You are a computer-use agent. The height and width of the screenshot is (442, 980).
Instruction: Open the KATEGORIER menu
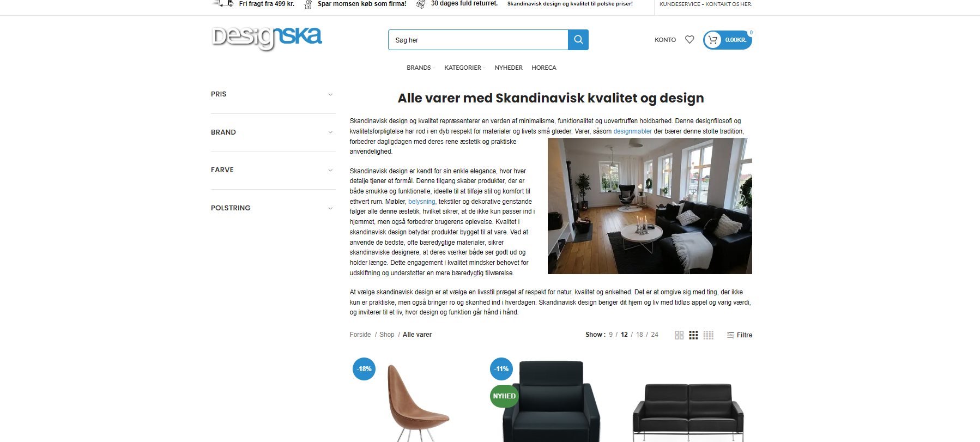464,68
